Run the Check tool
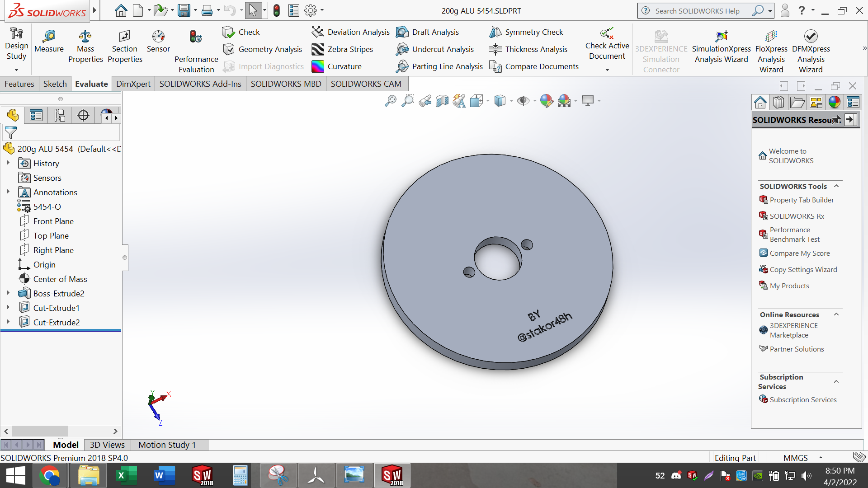The image size is (868, 488). coord(241,32)
